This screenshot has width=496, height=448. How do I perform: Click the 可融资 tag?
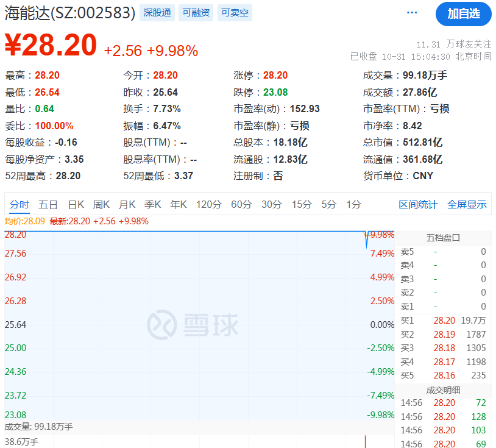196,12
